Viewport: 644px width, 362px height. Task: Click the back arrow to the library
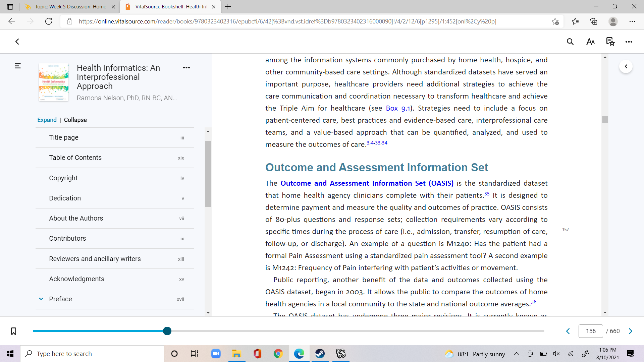[x=17, y=42]
